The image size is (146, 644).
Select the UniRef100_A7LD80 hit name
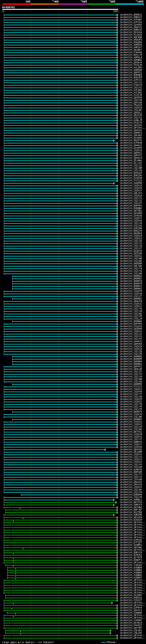131,67
